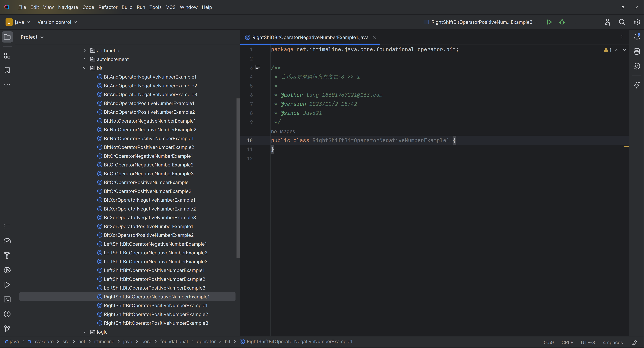Open the TODO list tool window
The image size is (644, 348).
[7, 226]
